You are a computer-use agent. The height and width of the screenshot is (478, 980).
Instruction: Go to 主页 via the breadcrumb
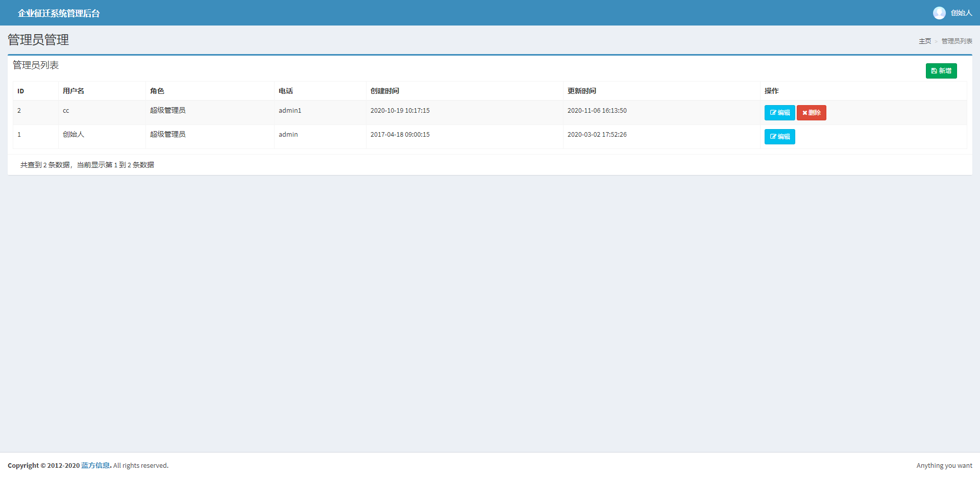[924, 41]
